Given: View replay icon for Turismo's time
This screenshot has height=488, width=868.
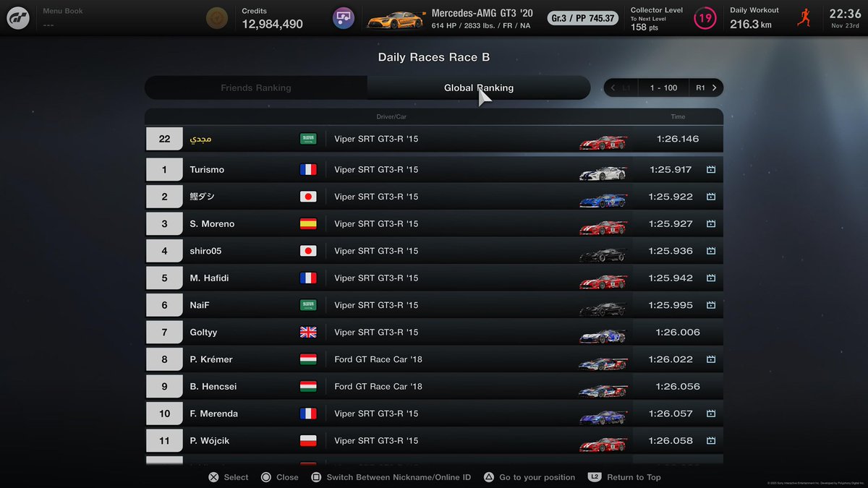Looking at the screenshot, I should point(710,170).
